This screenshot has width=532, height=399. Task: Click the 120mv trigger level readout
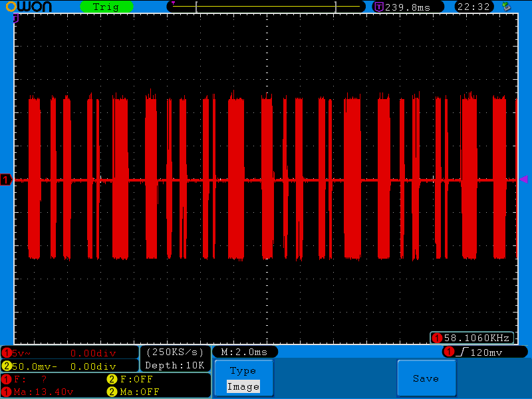(486, 353)
